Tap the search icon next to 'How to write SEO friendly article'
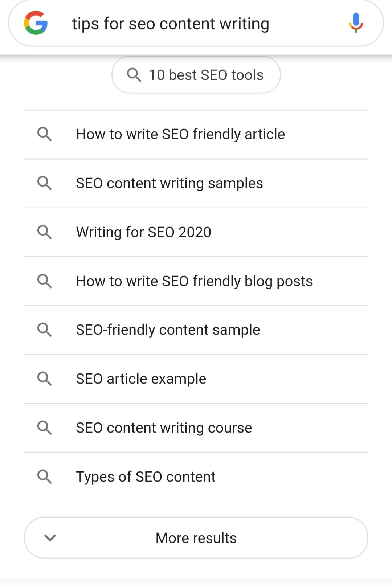 [x=45, y=134]
